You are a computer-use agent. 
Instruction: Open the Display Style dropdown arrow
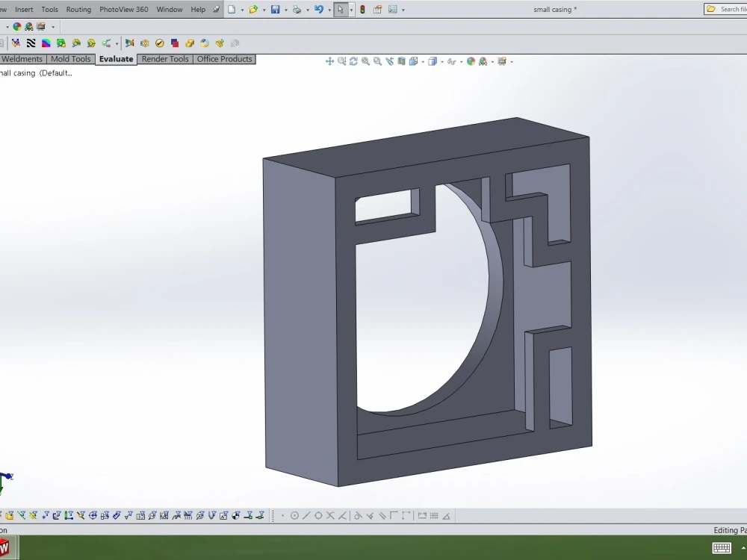pyautogui.click(x=442, y=62)
